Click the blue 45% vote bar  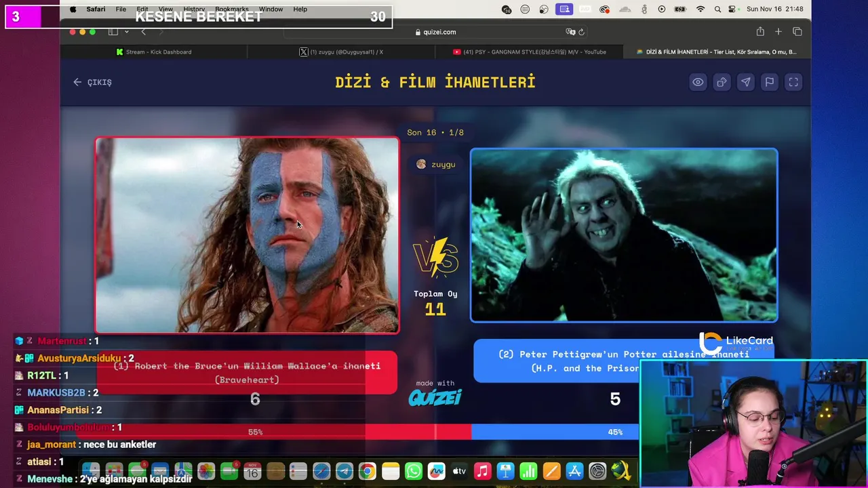(555, 432)
